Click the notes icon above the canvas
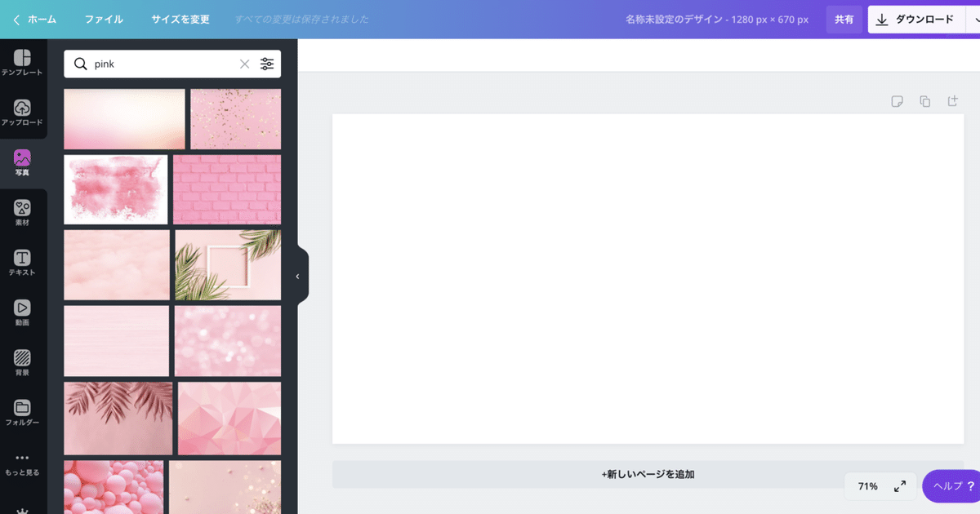The width and height of the screenshot is (980, 514). tap(897, 100)
